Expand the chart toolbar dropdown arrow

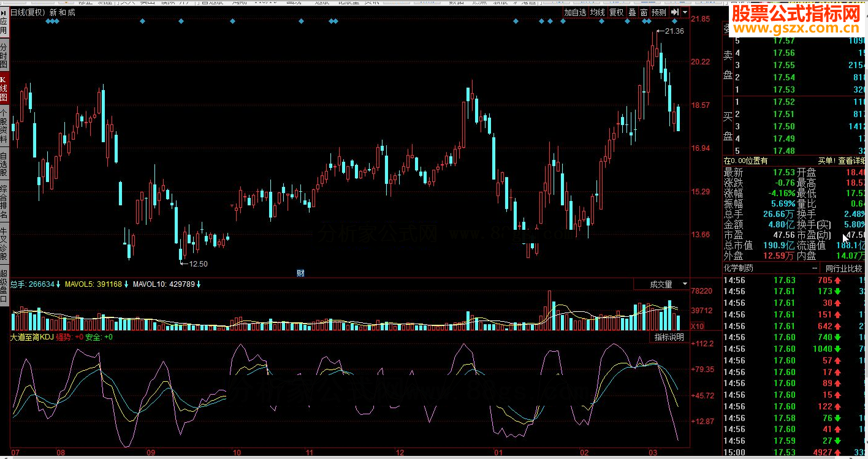[685, 12]
